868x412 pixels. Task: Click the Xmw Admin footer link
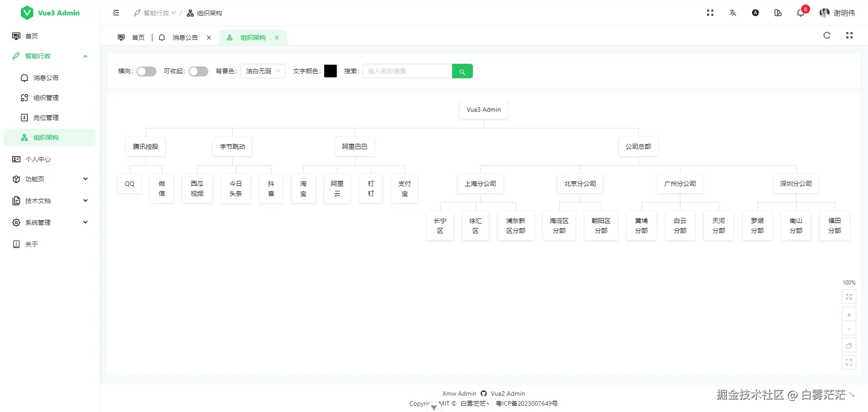pyautogui.click(x=459, y=393)
